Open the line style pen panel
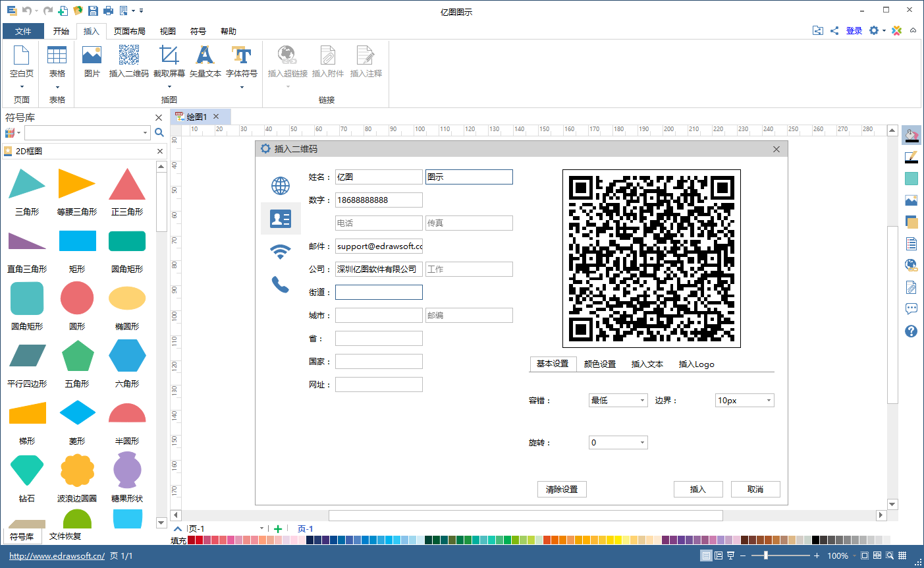Image resolution: width=924 pixels, height=568 pixels. pyautogui.click(x=911, y=157)
